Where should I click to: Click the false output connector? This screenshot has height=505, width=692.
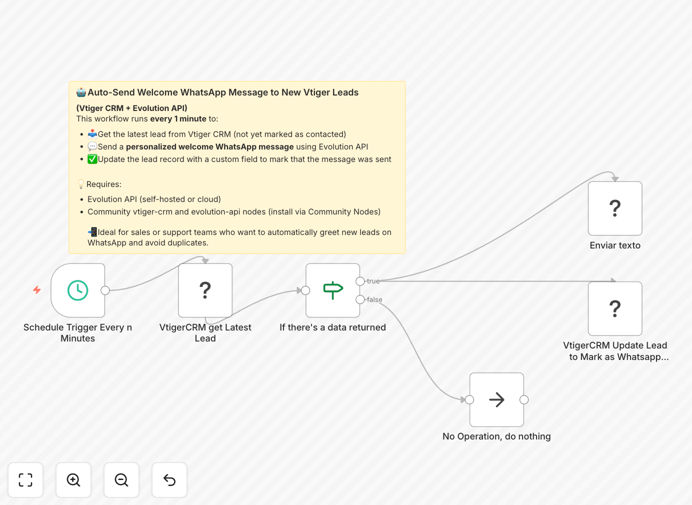[360, 300]
